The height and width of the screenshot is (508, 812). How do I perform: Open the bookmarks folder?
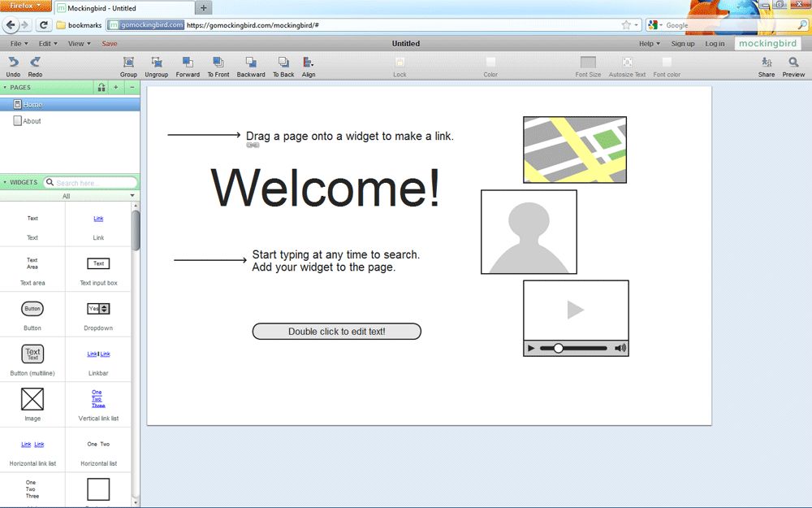click(79, 25)
